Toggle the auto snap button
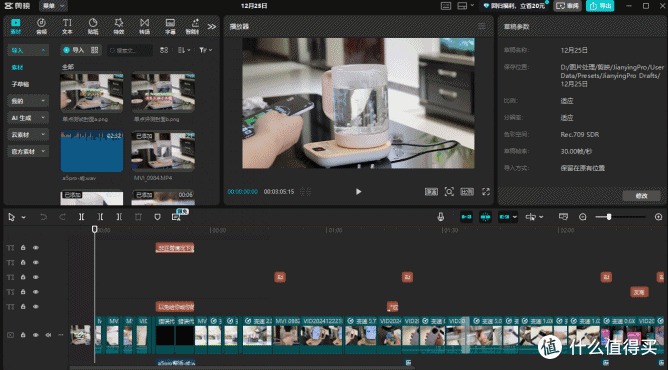This screenshot has width=668, height=370. [485, 217]
